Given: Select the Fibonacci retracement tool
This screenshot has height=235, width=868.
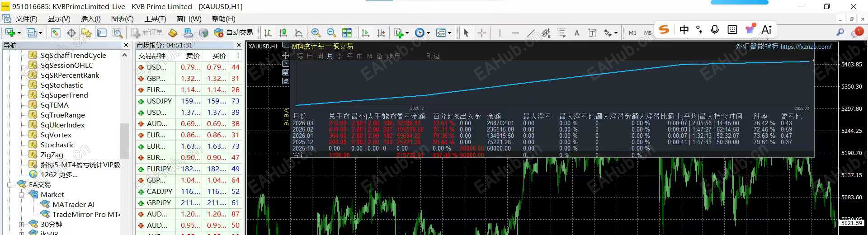Looking at the screenshot, I should (x=561, y=33).
